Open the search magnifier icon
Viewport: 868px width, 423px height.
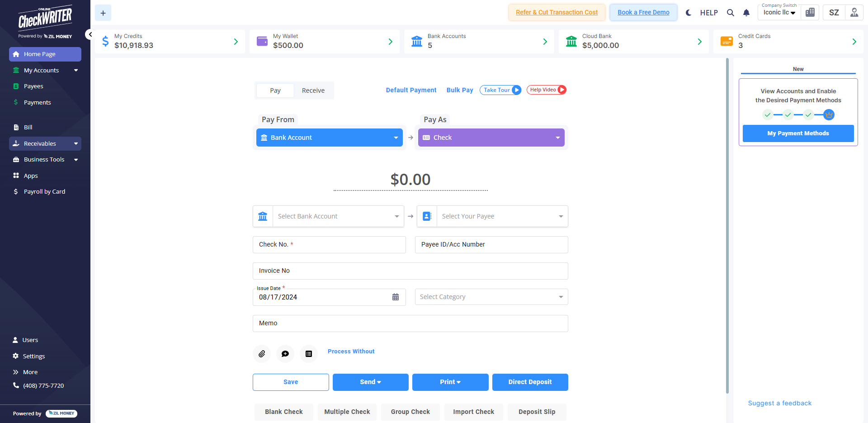[731, 13]
